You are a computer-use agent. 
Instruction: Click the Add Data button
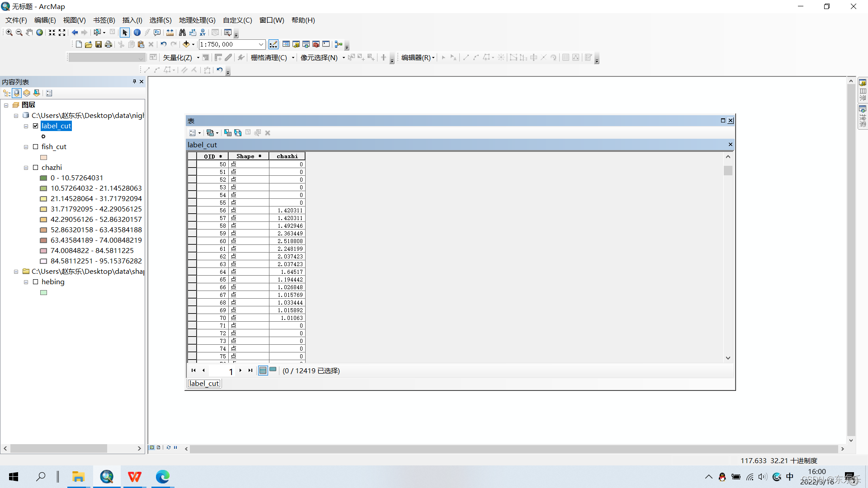[186, 44]
